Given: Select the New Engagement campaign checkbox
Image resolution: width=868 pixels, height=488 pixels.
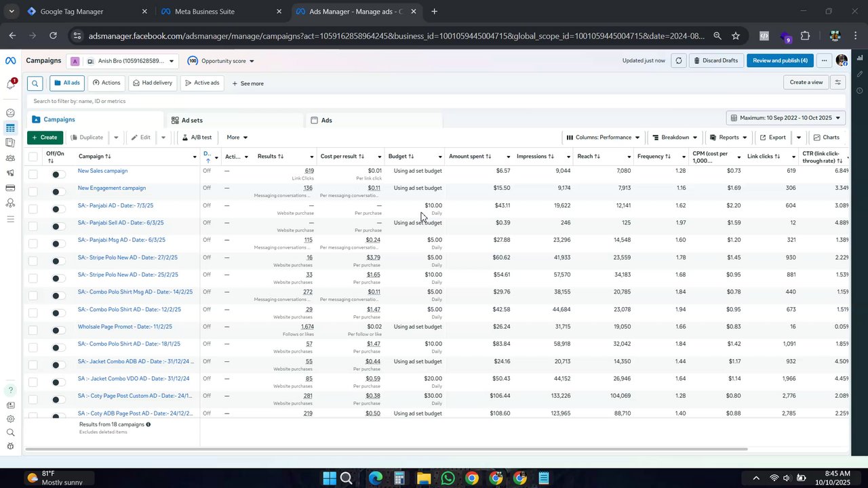Looking at the screenshot, I should pos(33,191).
